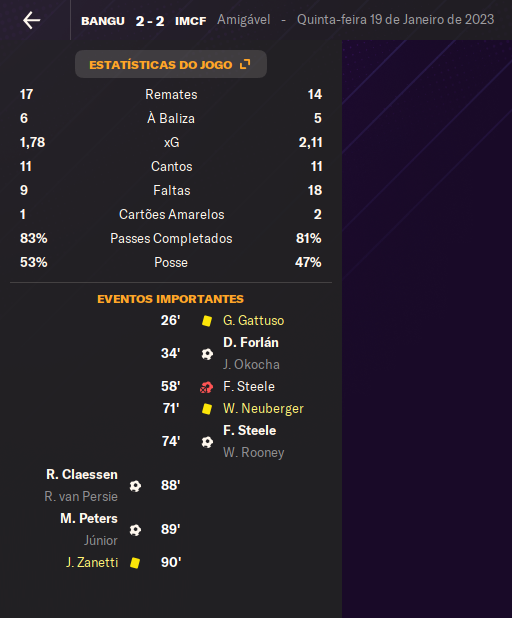The image size is (512, 618).
Task: Click the IMCF team name in header
Action: pos(190,21)
